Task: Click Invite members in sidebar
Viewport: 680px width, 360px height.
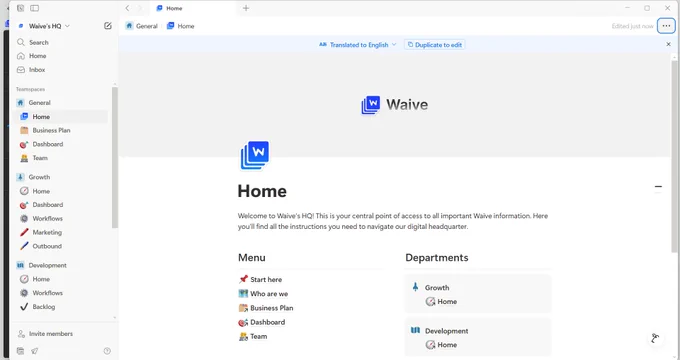Action: 51,334
